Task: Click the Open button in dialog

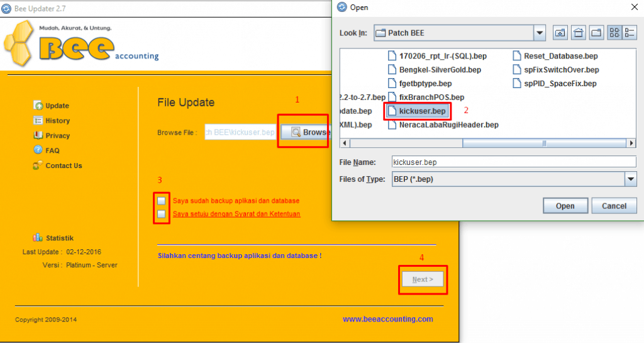Action: [565, 206]
